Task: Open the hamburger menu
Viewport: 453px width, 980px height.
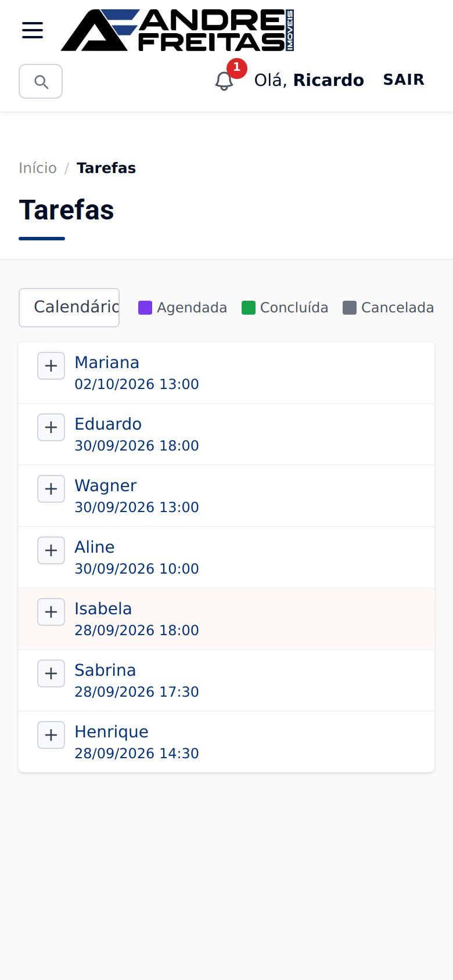Action: pyautogui.click(x=33, y=30)
